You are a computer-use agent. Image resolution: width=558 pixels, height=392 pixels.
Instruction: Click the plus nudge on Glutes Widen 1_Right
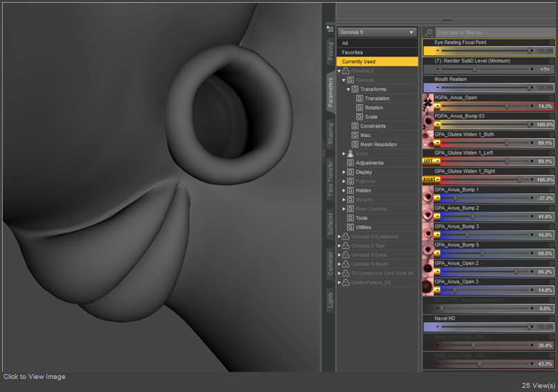[x=532, y=180]
